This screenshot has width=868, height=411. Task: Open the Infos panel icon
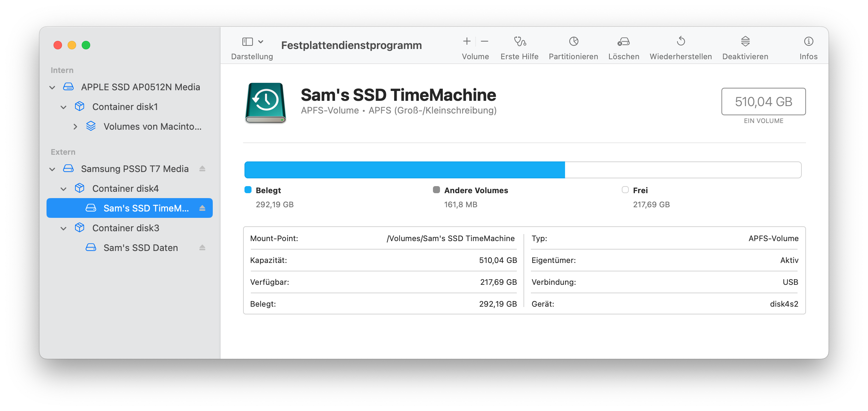click(x=808, y=42)
